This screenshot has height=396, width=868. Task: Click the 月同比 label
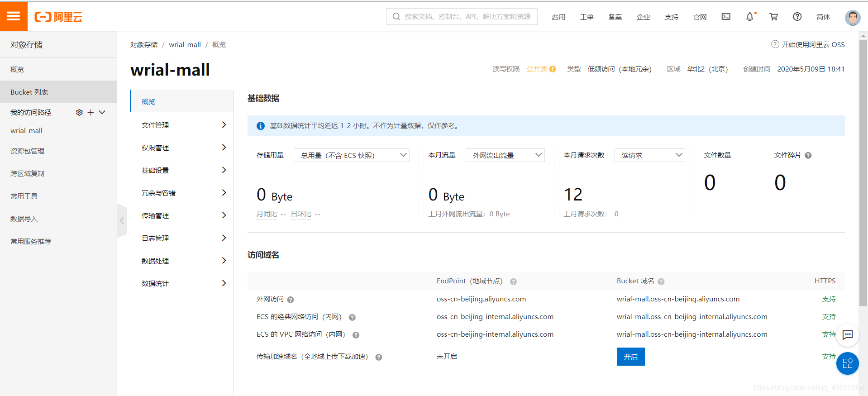267,214
